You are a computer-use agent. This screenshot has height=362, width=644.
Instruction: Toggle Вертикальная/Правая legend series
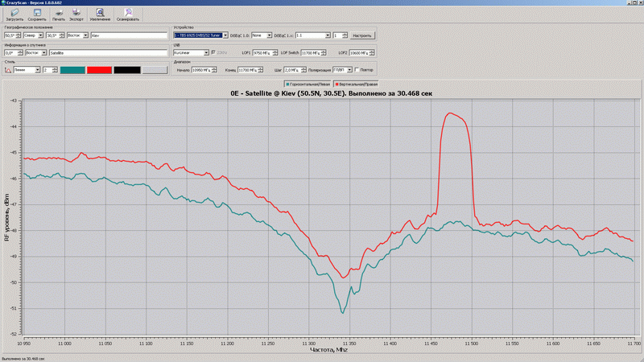(356, 84)
